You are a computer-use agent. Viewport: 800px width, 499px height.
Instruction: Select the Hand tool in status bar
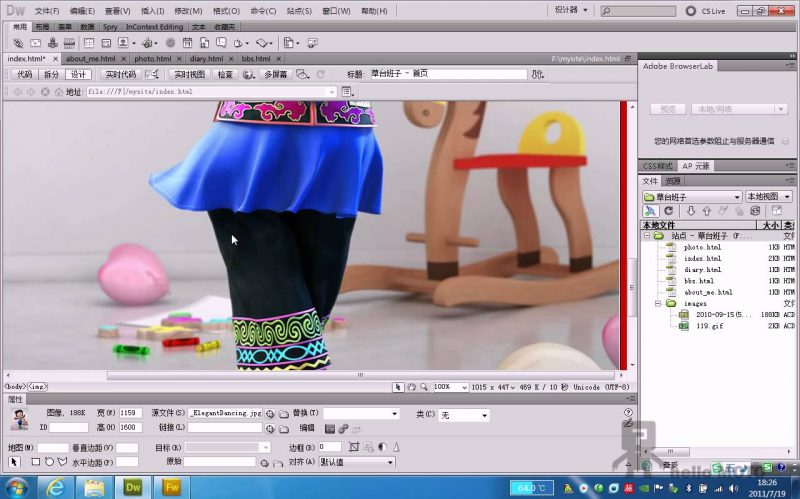pyautogui.click(x=412, y=387)
